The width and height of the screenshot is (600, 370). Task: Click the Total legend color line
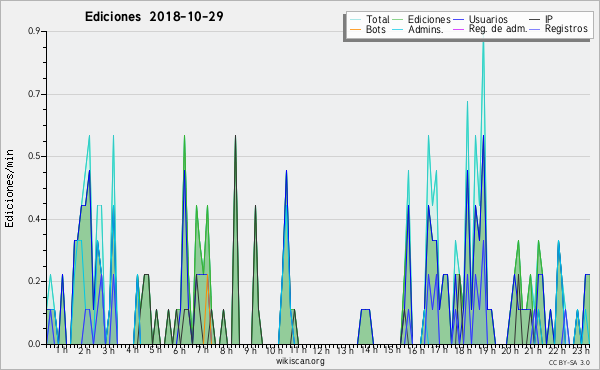point(355,19)
